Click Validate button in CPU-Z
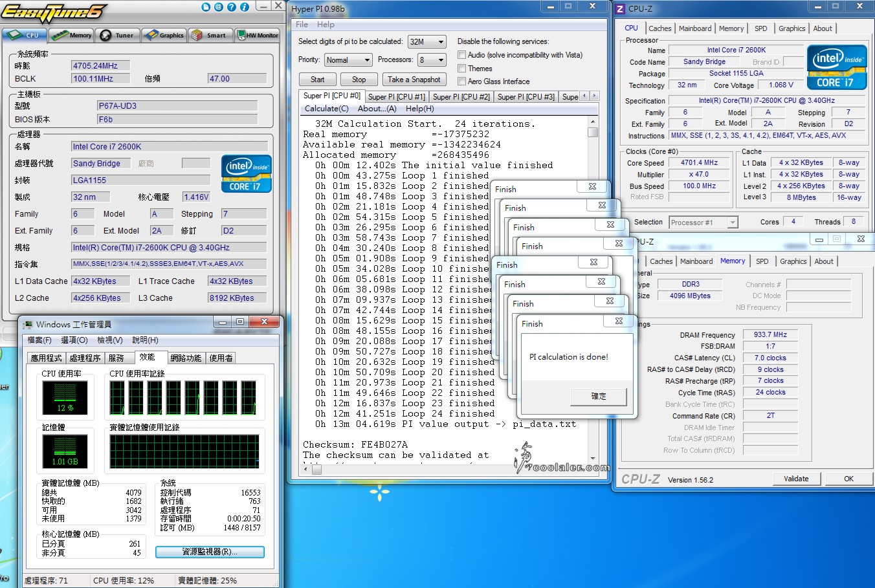 click(x=796, y=479)
